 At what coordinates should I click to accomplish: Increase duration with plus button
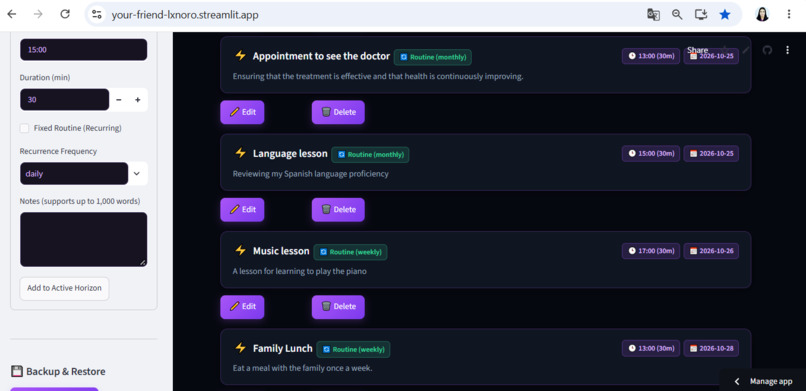pos(138,100)
